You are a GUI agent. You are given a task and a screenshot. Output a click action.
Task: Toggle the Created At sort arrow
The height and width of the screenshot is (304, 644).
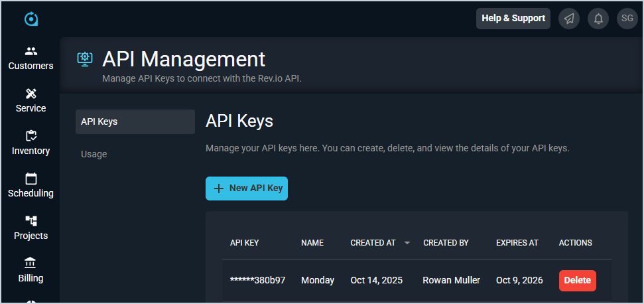coord(407,243)
